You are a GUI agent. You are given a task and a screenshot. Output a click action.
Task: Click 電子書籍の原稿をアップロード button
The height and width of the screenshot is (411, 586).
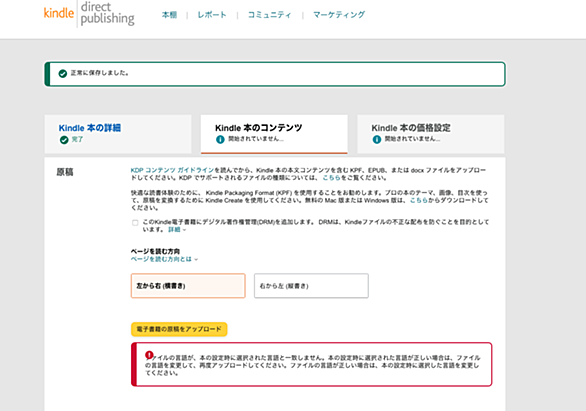pos(179,329)
